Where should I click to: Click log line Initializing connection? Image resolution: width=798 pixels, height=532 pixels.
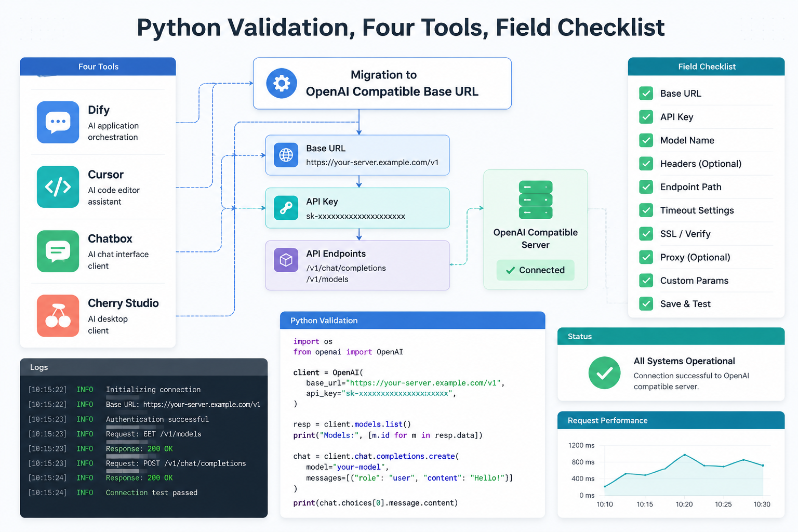(x=153, y=390)
